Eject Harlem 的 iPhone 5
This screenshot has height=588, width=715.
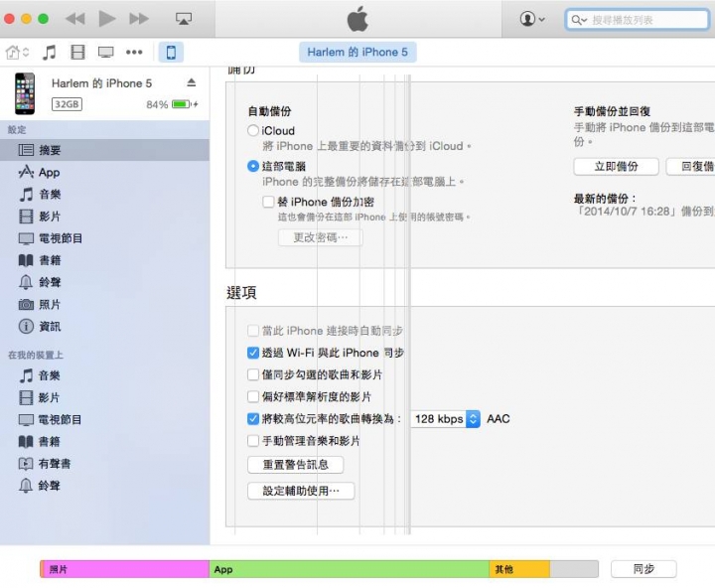click(x=192, y=82)
